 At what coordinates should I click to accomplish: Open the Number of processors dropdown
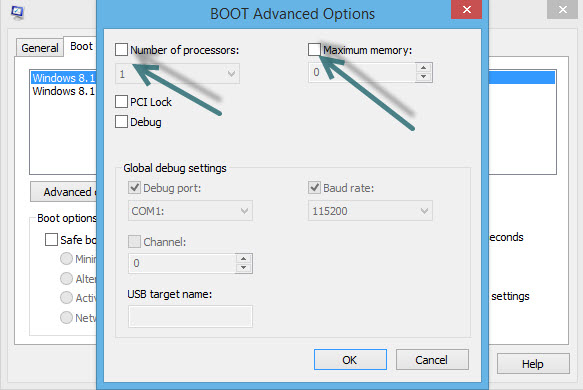pos(177,74)
